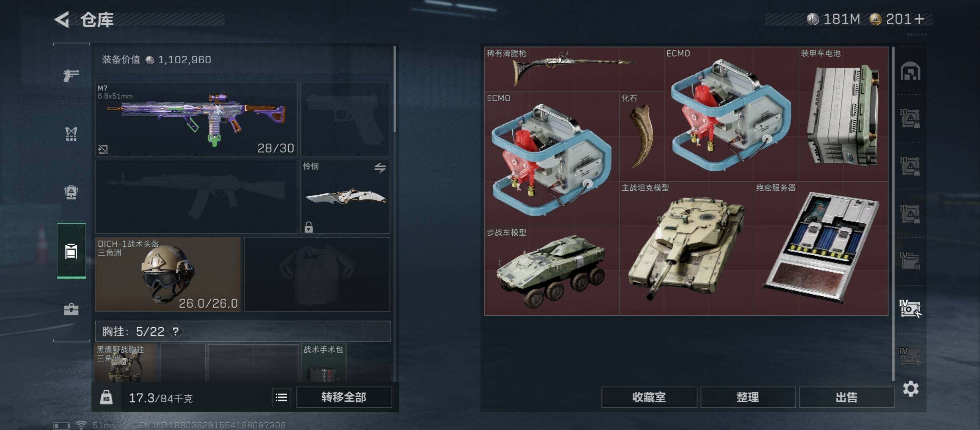Select the highlighted level IV safe box icon
980x430 pixels.
coord(910,309)
